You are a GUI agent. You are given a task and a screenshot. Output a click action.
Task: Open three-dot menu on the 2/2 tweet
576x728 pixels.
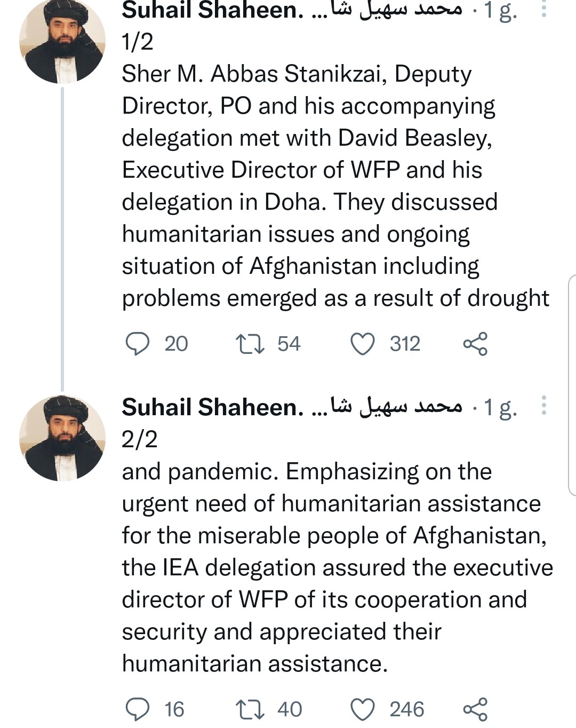click(x=543, y=406)
